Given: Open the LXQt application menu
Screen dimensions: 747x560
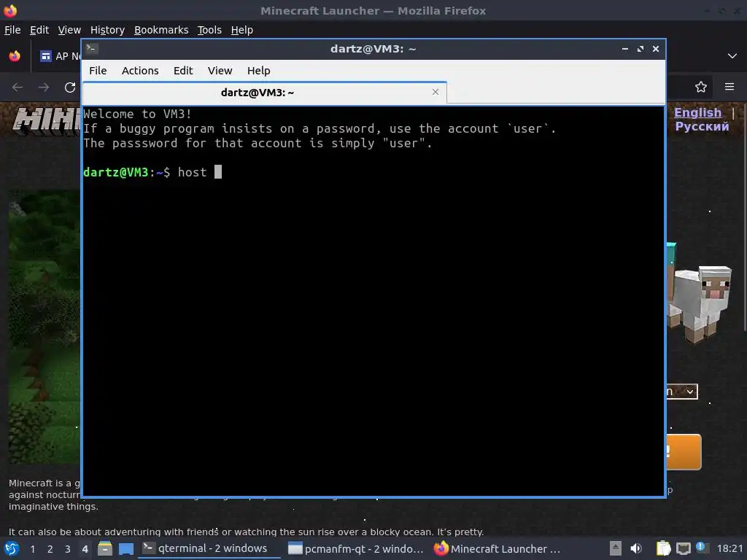Looking at the screenshot, I should tap(12, 549).
